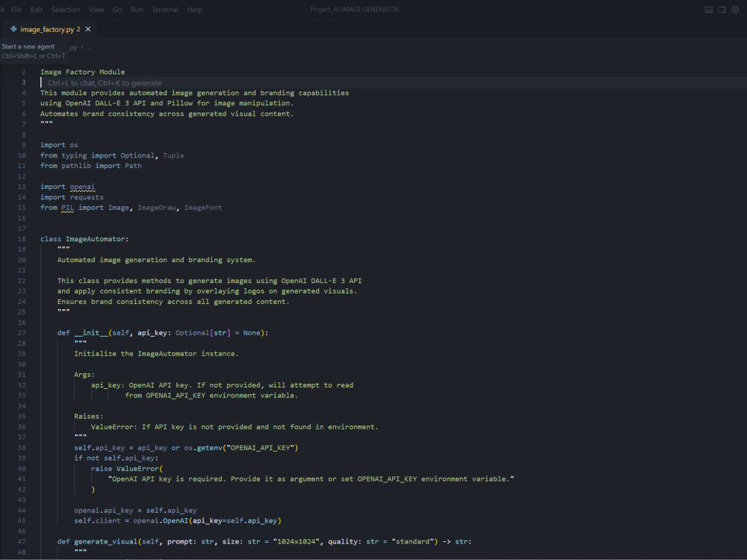
Task: Open the Run menu
Action: (x=137, y=10)
